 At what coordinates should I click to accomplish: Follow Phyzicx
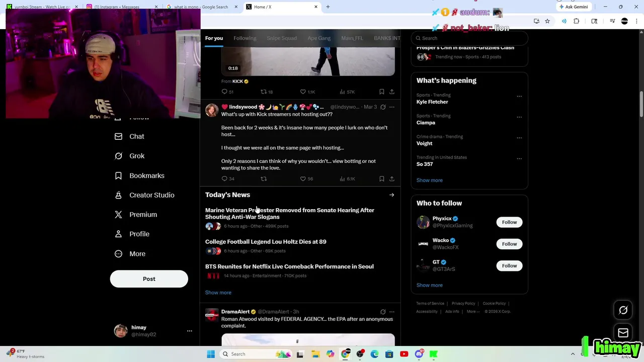[x=509, y=222]
